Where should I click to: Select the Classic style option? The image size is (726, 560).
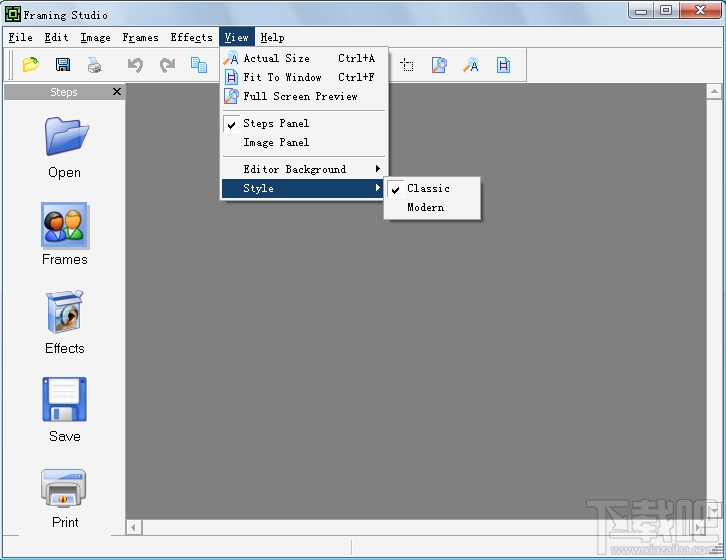pyautogui.click(x=432, y=189)
